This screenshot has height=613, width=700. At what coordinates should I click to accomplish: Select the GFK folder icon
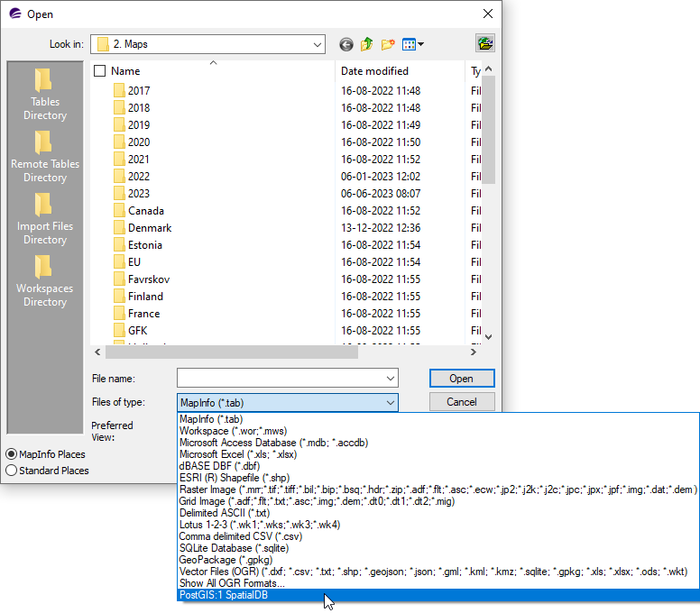119,331
